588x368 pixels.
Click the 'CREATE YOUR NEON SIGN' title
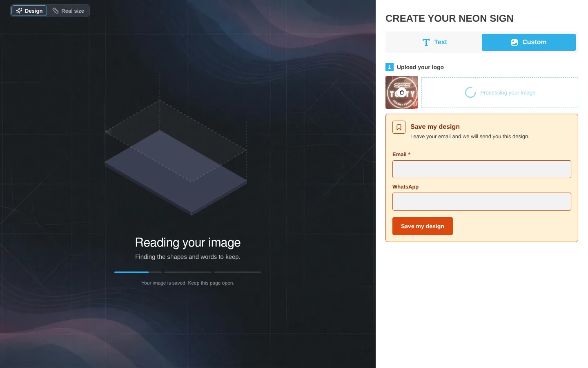[450, 18]
